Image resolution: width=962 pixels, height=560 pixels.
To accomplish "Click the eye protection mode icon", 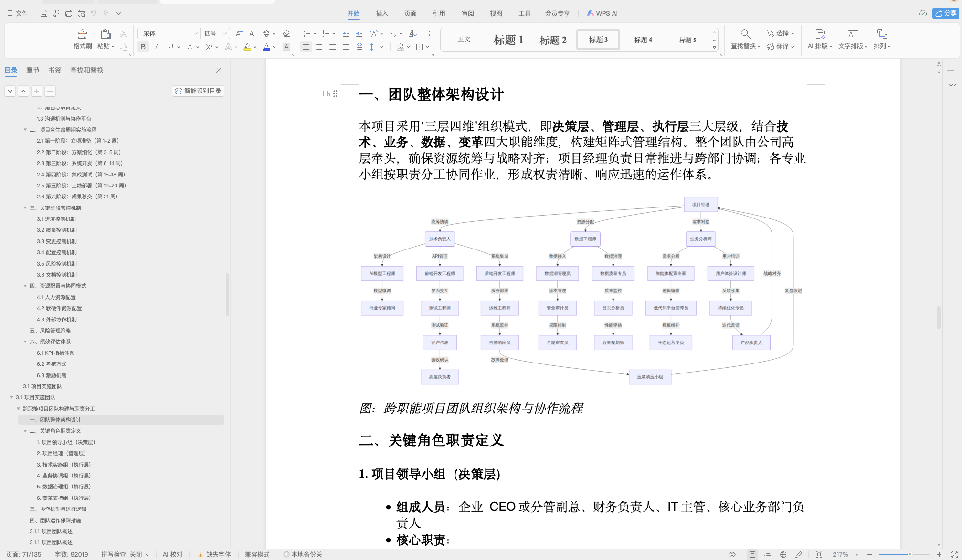I will (x=732, y=554).
